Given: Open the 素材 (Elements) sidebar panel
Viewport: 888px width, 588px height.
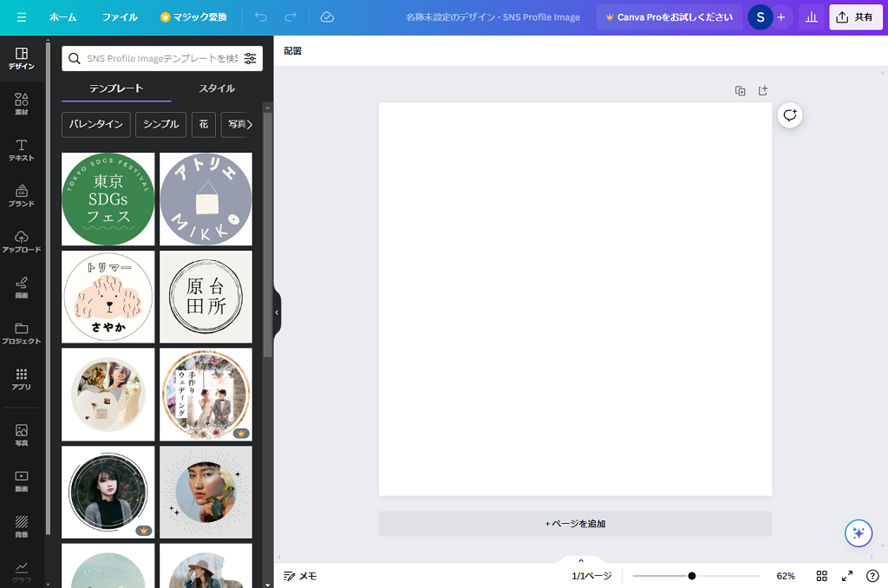Looking at the screenshot, I should (22, 104).
